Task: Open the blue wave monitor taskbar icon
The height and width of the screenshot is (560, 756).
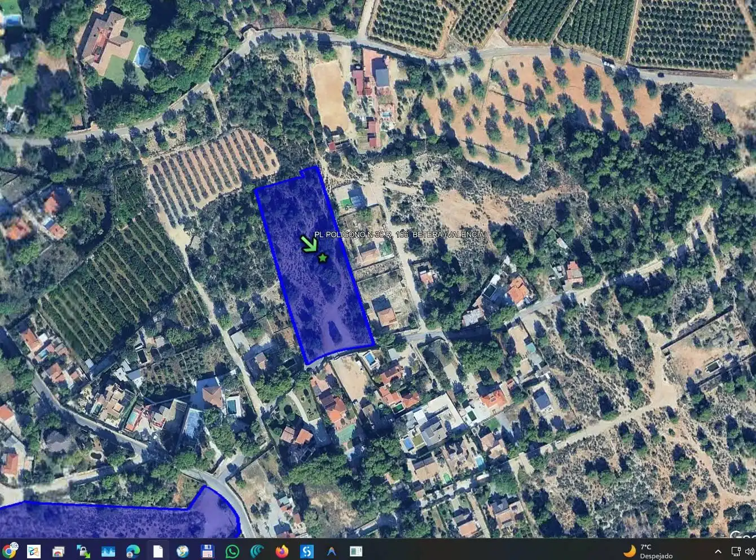Action: (x=108, y=551)
